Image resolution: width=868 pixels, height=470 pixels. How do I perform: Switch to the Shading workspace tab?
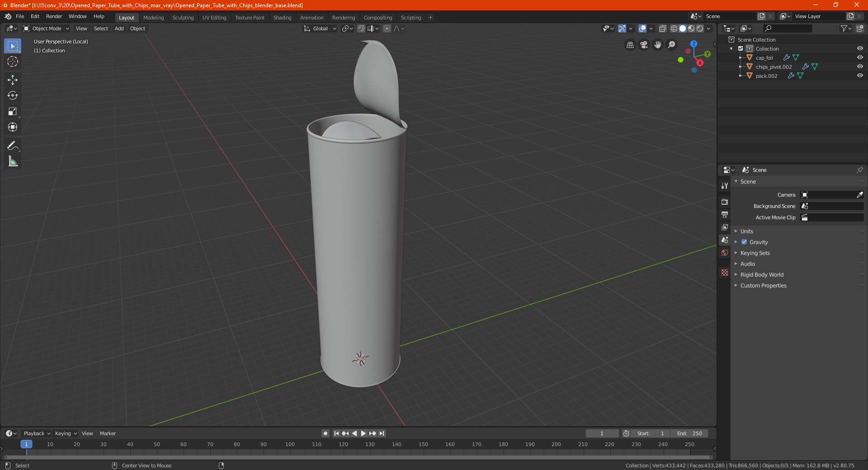click(x=282, y=18)
